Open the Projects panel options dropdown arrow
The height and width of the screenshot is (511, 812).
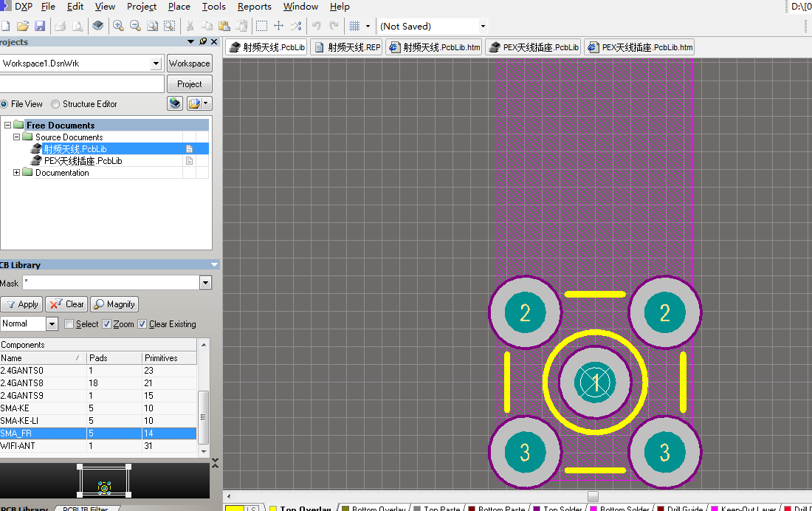tap(190, 41)
